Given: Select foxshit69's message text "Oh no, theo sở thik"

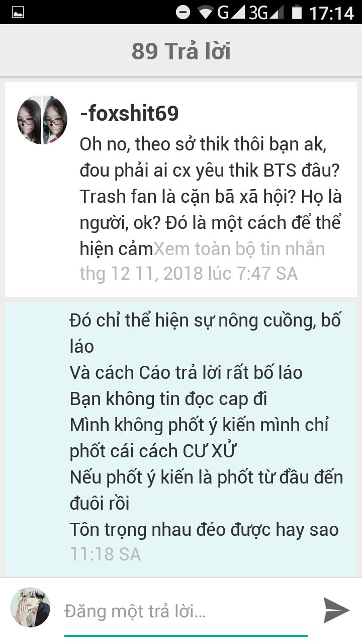Looking at the screenshot, I should (211, 196).
